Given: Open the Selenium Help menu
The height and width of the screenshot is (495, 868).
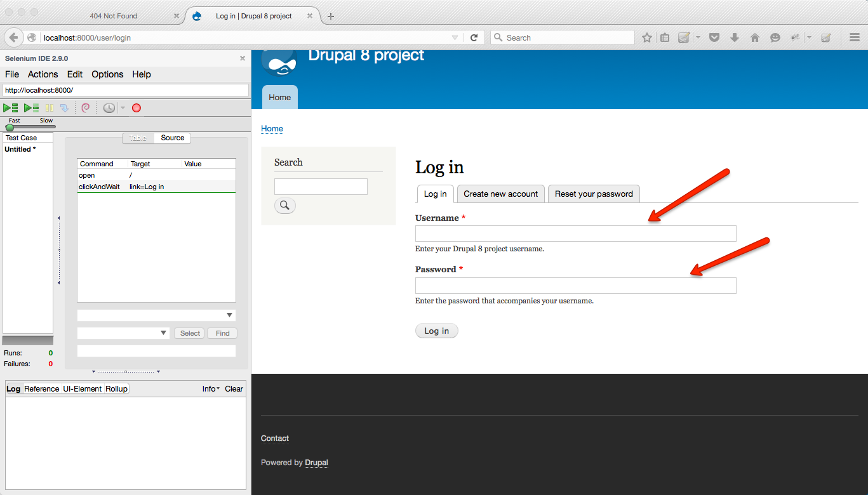Looking at the screenshot, I should 142,74.
